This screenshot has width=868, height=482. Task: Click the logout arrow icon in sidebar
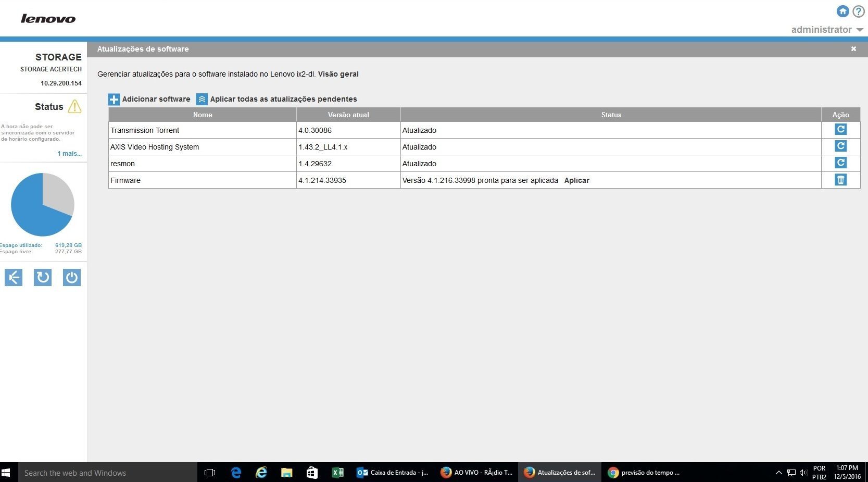coord(14,277)
